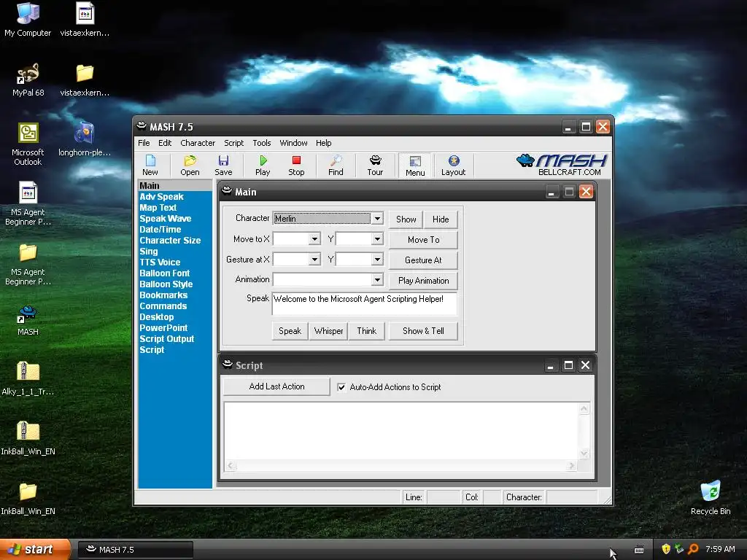Click the Layout toolbar icon
This screenshot has height=560, width=747.
click(x=453, y=166)
